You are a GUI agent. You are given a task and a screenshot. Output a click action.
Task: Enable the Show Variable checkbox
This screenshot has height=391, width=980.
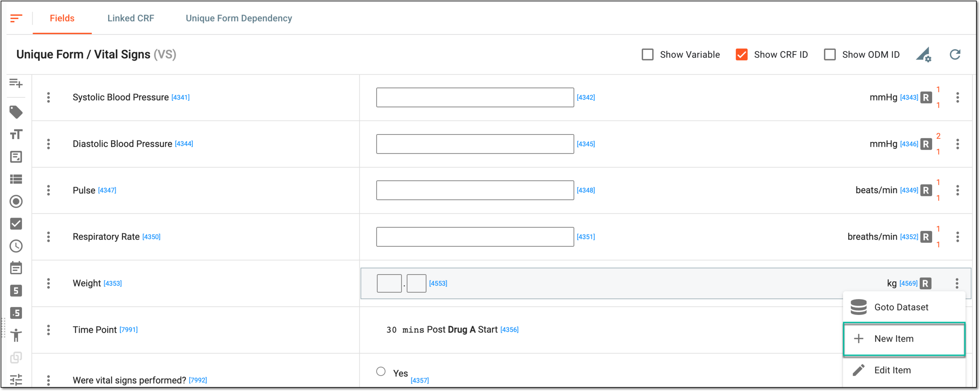point(648,55)
